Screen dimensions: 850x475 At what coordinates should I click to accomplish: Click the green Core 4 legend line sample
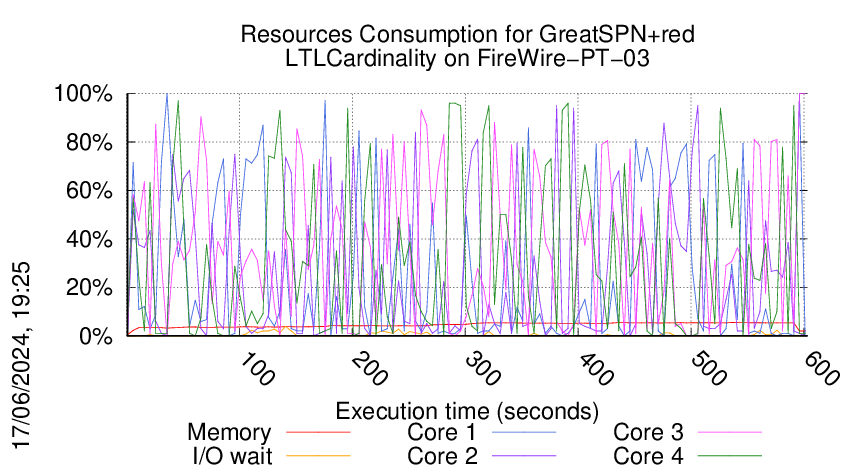730,456
